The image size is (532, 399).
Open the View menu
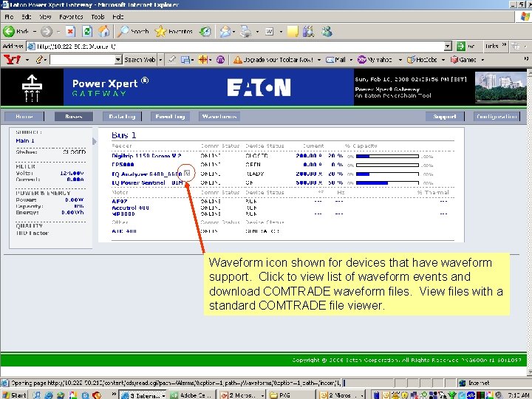click(x=45, y=16)
